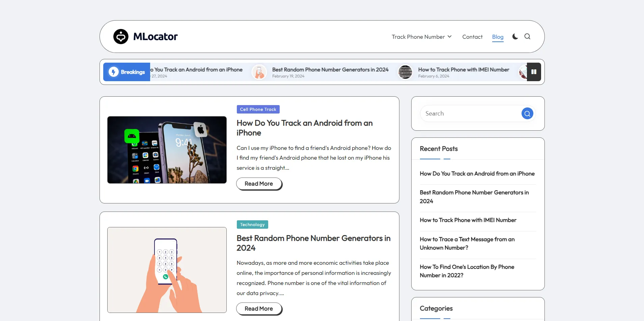Viewport: 644px width, 321px height.
Task: Open "How Do You Track an Android from an iPhone" recent post
Action: click(477, 173)
